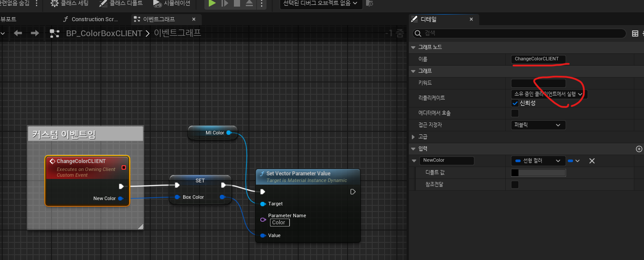Click the find debug object icon

click(x=370, y=3)
